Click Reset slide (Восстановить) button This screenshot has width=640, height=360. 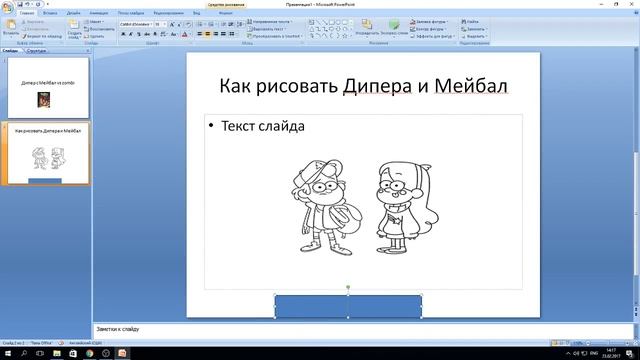coord(100,29)
